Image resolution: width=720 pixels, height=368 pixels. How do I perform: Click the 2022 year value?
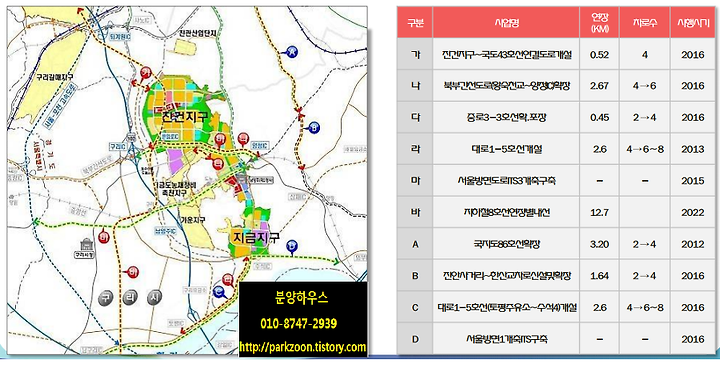[693, 213]
